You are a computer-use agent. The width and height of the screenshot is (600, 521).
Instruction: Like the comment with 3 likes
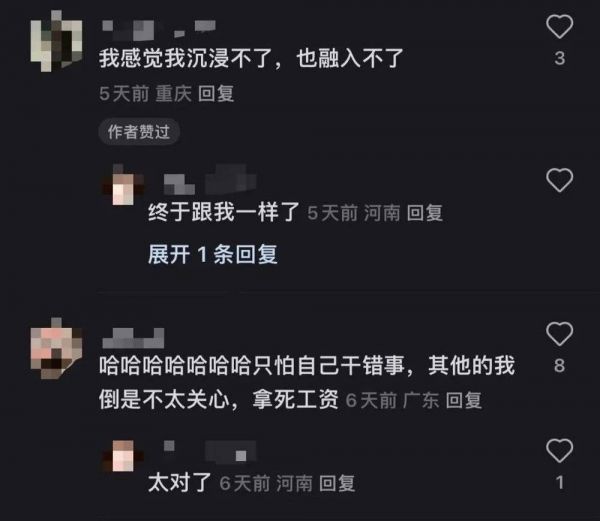(559, 26)
